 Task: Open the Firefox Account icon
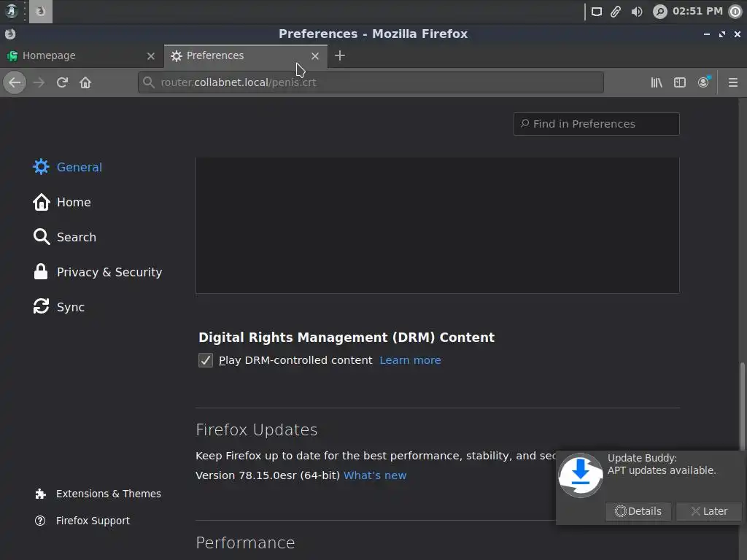pos(703,82)
